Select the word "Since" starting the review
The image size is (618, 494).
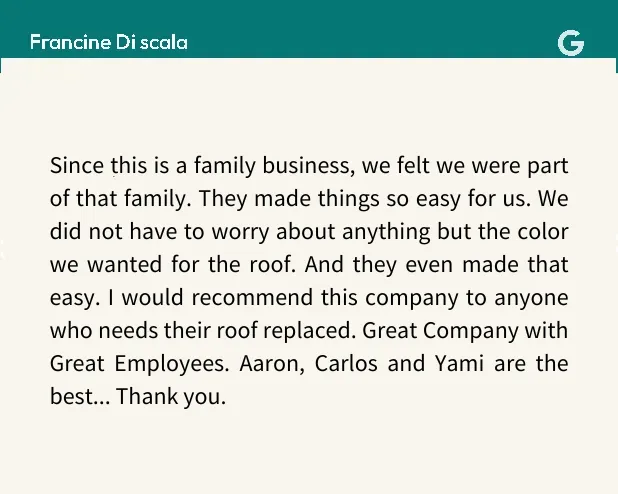click(x=76, y=166)
